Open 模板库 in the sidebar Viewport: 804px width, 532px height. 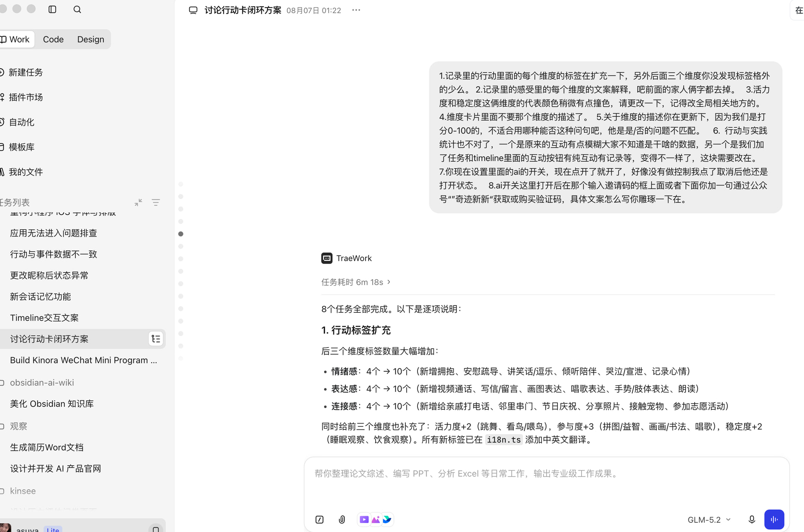[x=21, y=147]
